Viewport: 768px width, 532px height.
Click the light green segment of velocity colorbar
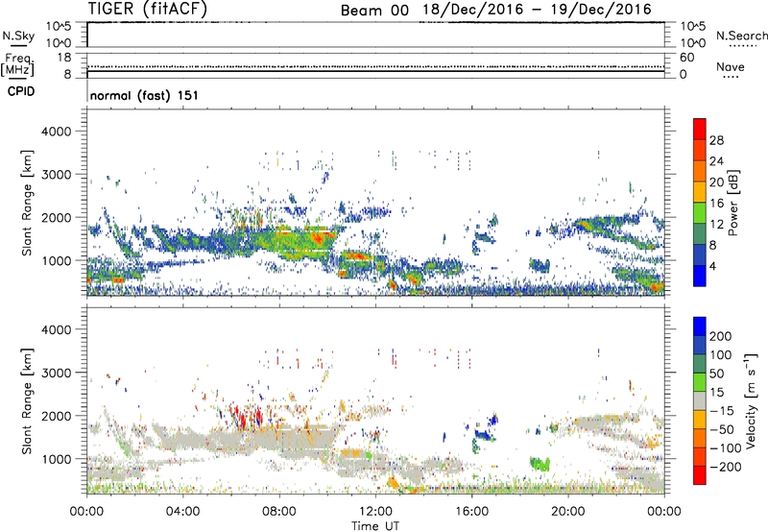[700, 382]
